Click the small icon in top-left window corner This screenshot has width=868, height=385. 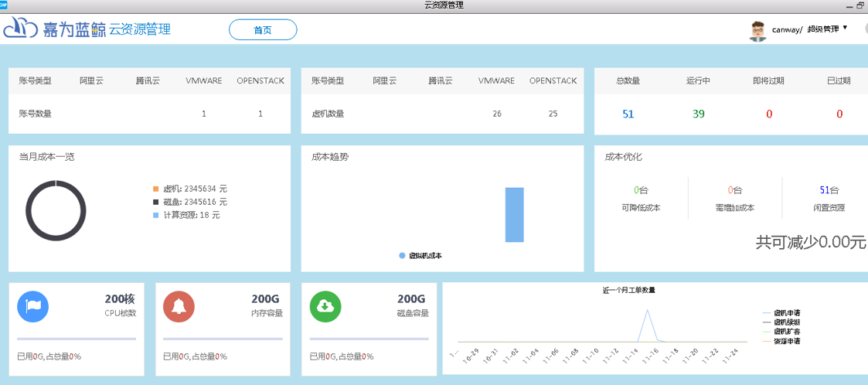click(x=4, y=5)
